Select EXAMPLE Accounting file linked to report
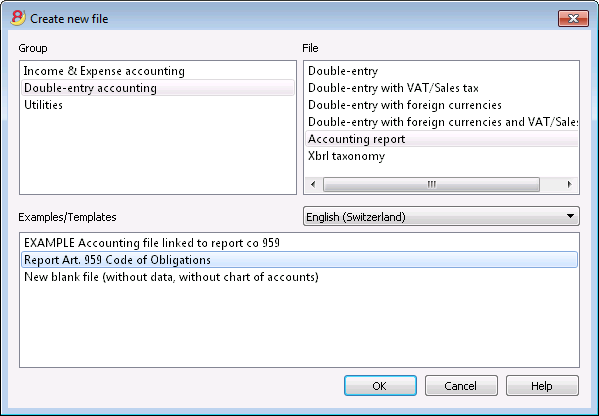This screenshot has width=599, height=416. (x=300, y=243)
